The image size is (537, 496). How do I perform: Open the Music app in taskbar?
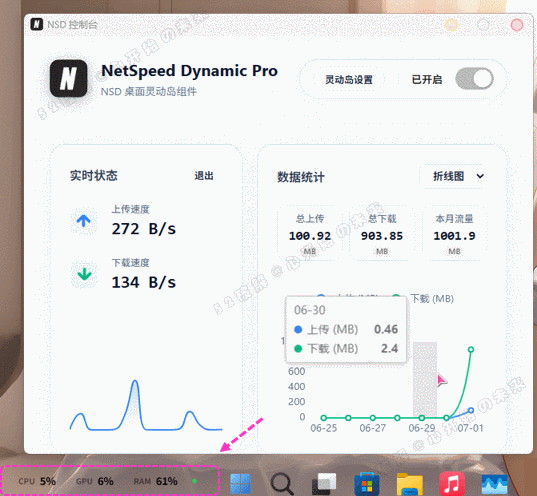click(x=452, y=484)
